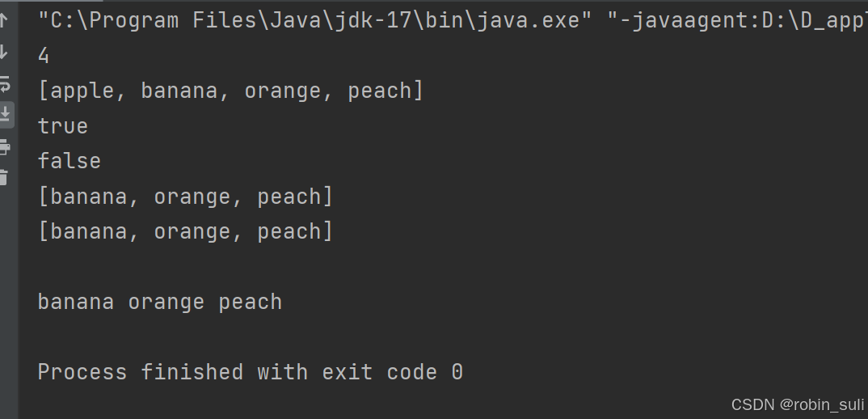Click the word peach in the four-fruit list
The image size is (868, 419).
380,91
